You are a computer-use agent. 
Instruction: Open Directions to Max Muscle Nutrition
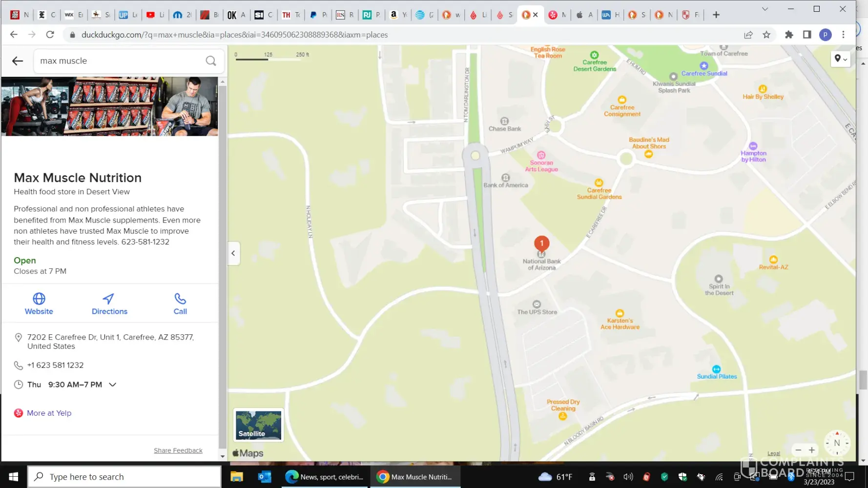coord(109,304)
